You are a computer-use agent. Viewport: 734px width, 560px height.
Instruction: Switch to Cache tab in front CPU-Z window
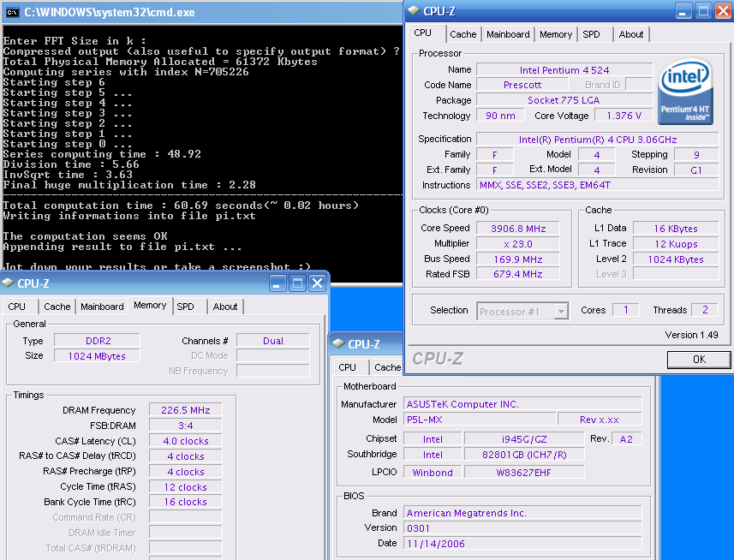click(x=462, y=34)
